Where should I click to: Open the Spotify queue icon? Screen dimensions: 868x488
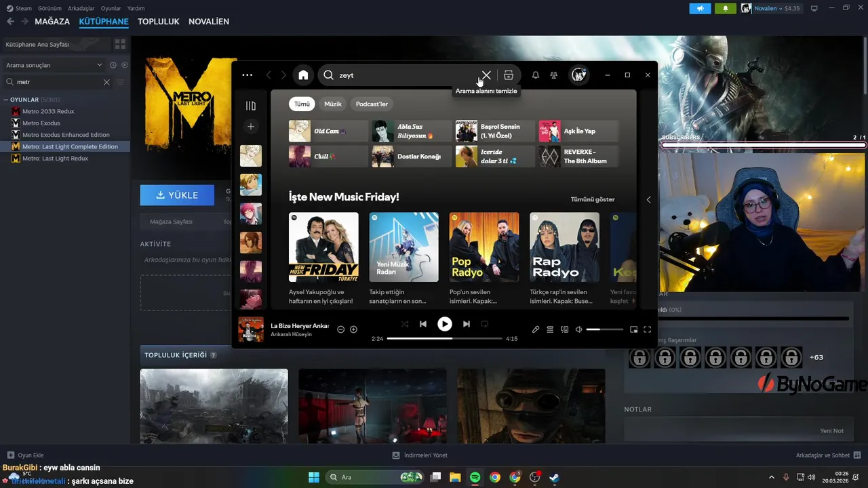550,329
